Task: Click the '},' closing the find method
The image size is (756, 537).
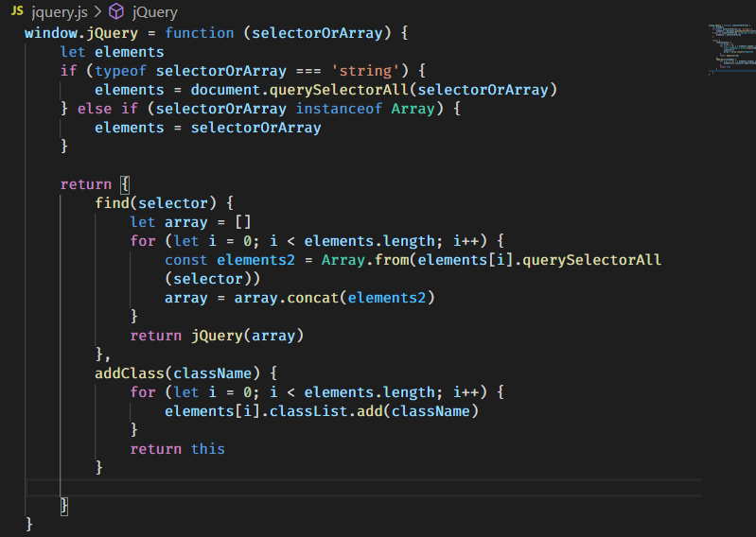Action: point(103,355)
